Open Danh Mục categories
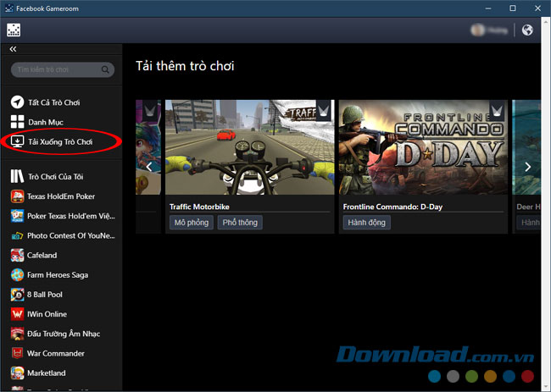This screenshot has width=551, height=392. point(46,122)
